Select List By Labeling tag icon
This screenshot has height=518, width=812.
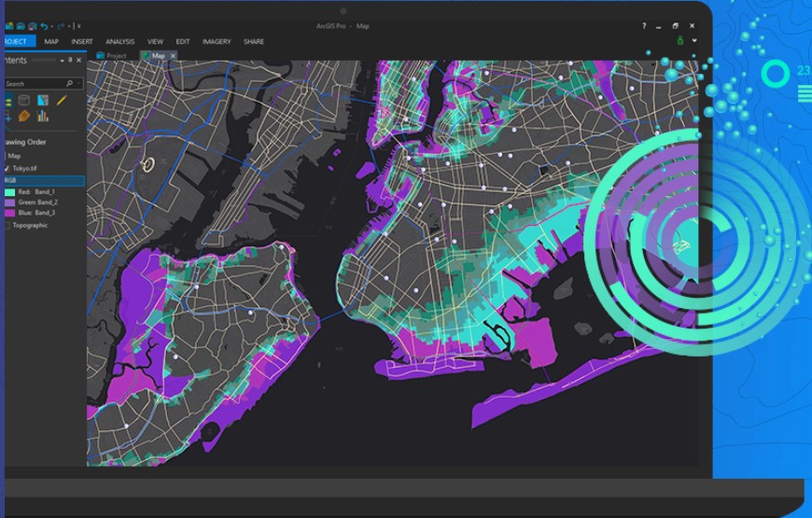point(24,116)
